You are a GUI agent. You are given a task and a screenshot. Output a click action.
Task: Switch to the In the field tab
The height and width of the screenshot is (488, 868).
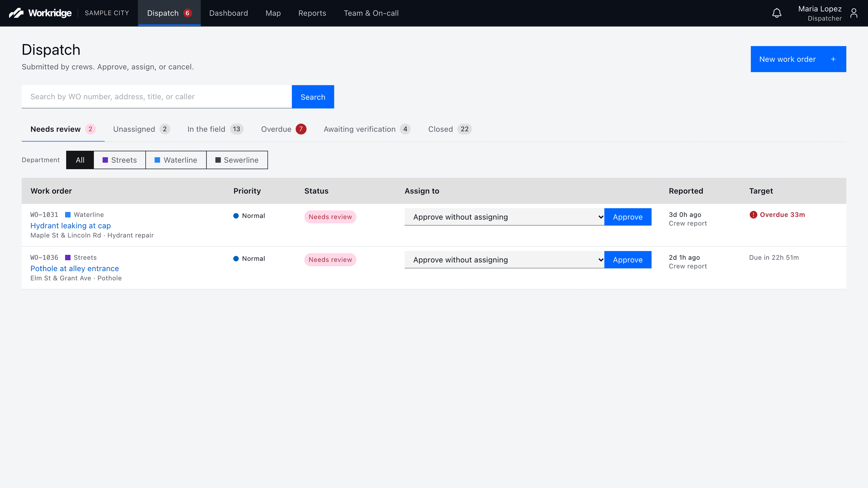tap(215, 129)
